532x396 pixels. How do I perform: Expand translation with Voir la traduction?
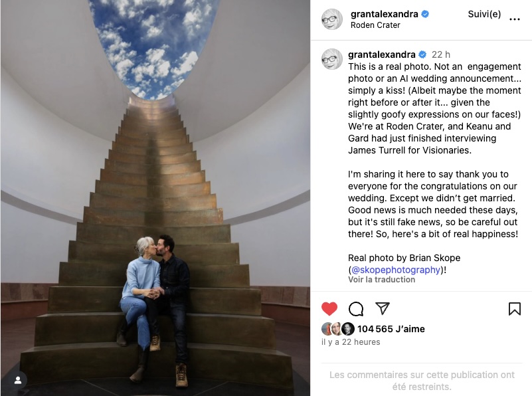(x=381, y=280)
